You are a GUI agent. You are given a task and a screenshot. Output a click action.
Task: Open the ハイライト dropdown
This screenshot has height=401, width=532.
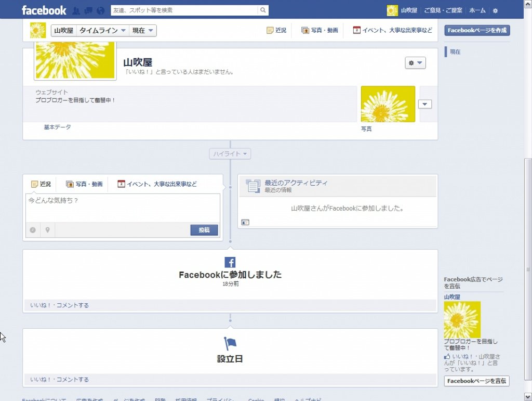pyautogui.click(x=230, y=154)
